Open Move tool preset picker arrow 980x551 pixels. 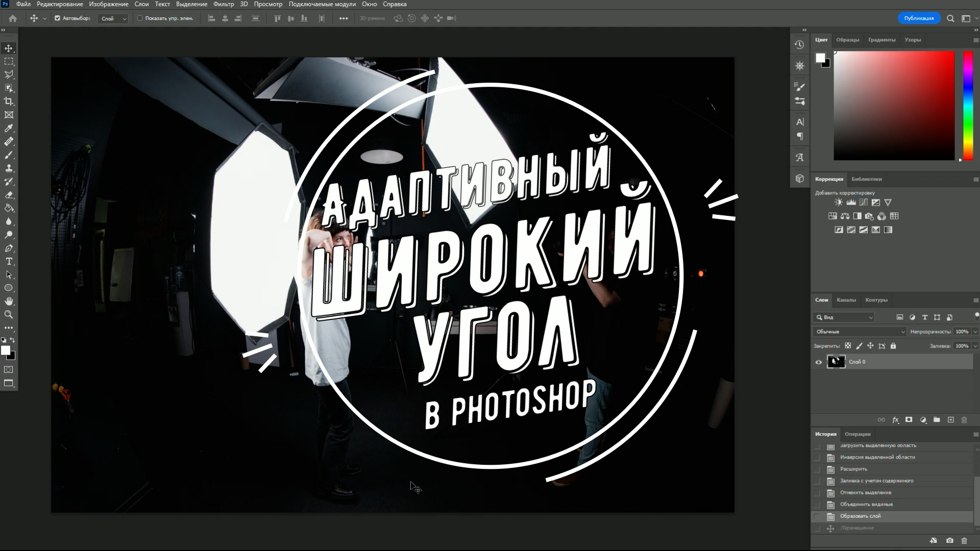coord(44,18)
